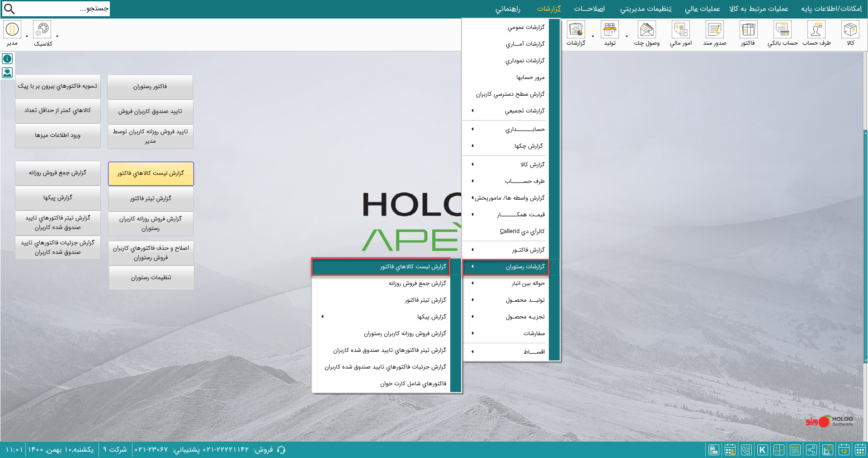
Task: Click the share icon in status bar
Action: pyautogui.click(x=811, y=450)
